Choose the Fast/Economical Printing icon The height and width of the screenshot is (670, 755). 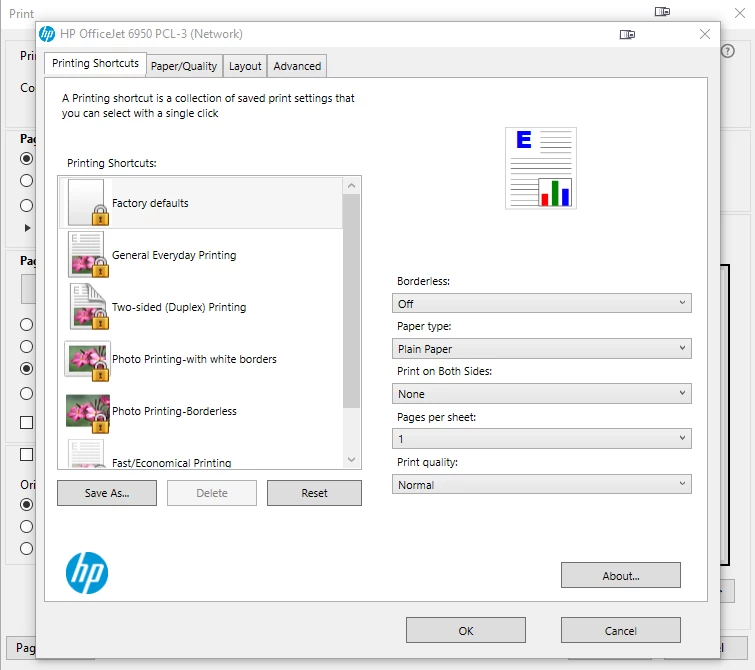87,454
